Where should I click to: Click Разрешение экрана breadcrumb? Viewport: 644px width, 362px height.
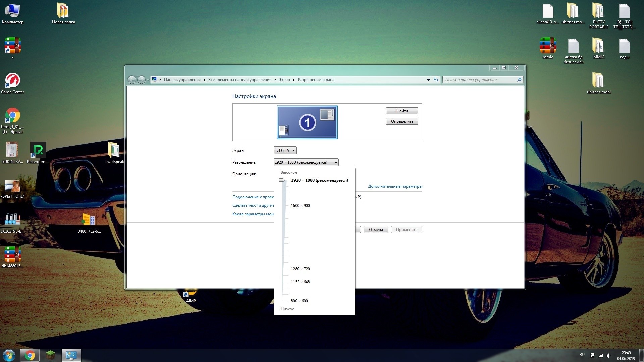click(x=316, y=80)
